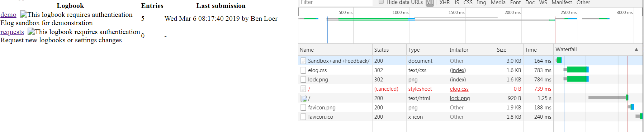Click the lock.png file icon
644x132 pixels.
pos(303,80)
